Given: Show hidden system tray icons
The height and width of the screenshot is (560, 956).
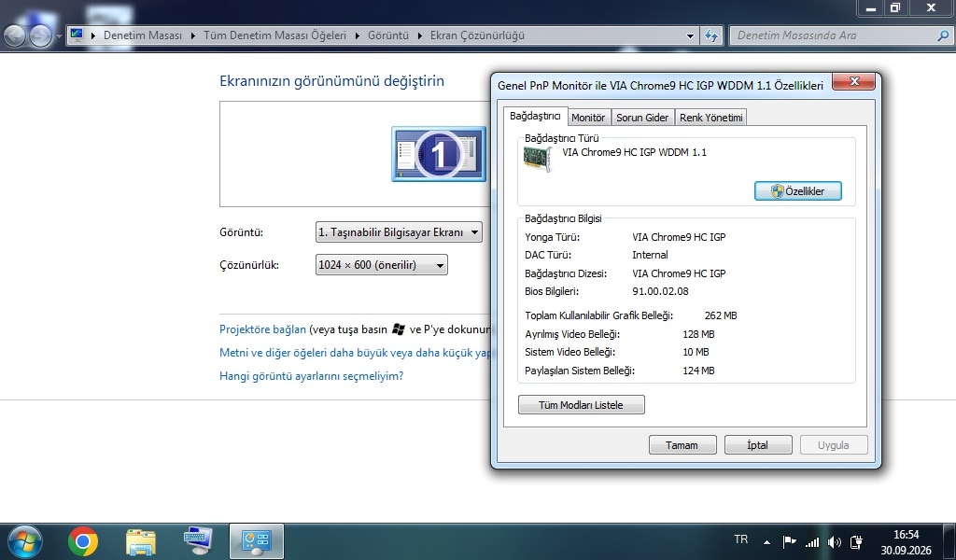Looking at the screenshot, I should [767, 541].
